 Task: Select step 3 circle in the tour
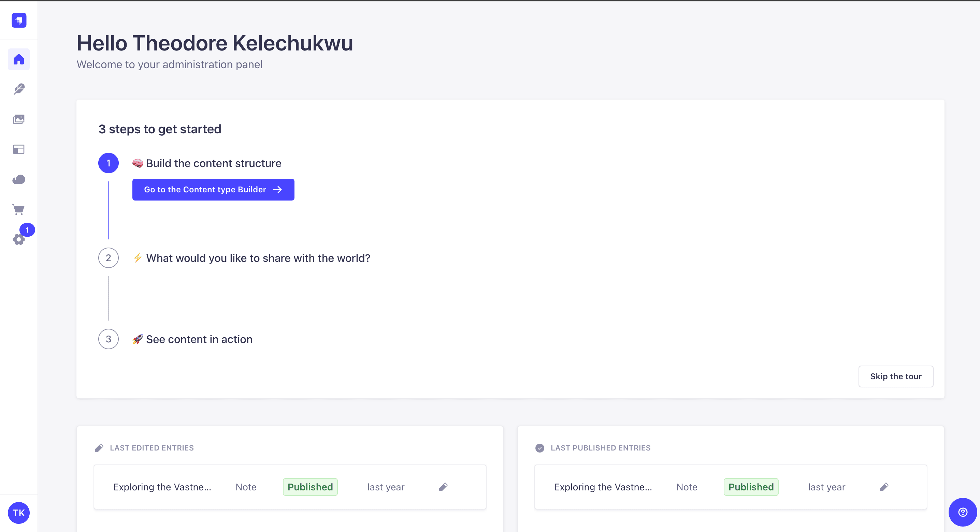[x=109, y=339]
